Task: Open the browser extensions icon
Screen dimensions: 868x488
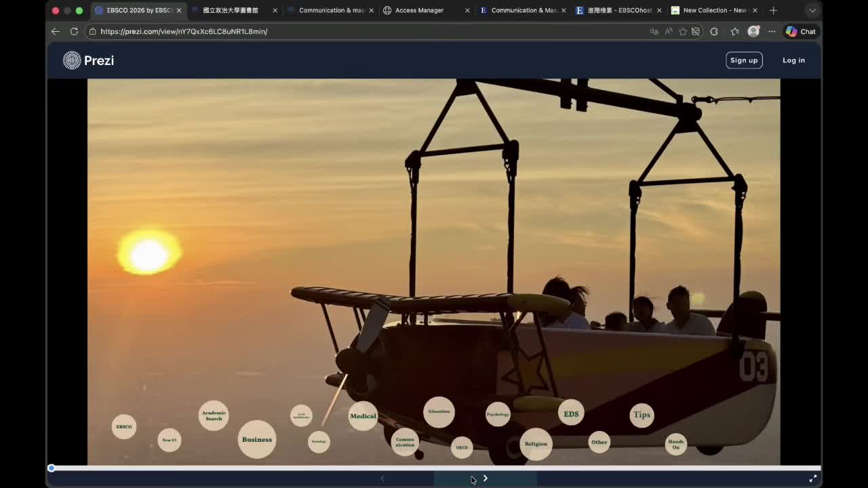Action: 713,31
